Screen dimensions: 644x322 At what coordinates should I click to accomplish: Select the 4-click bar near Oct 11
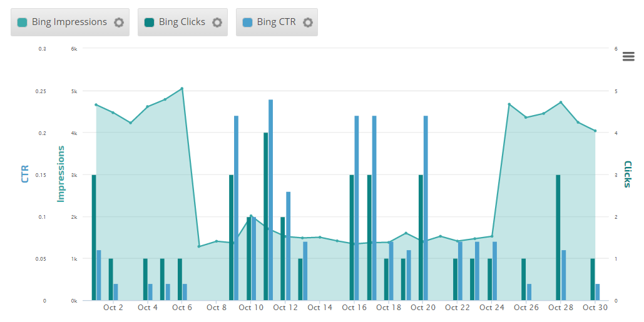click(266, 216)
